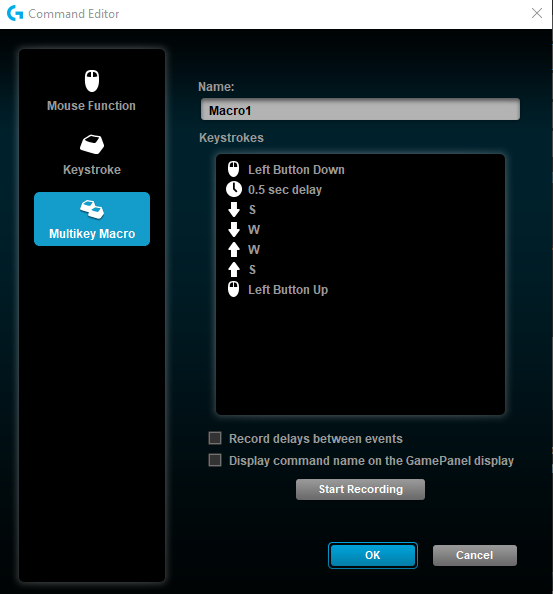Select the down arrow icon for S key
This screenshot has width=553, height=594.
(x=234, y=209)
